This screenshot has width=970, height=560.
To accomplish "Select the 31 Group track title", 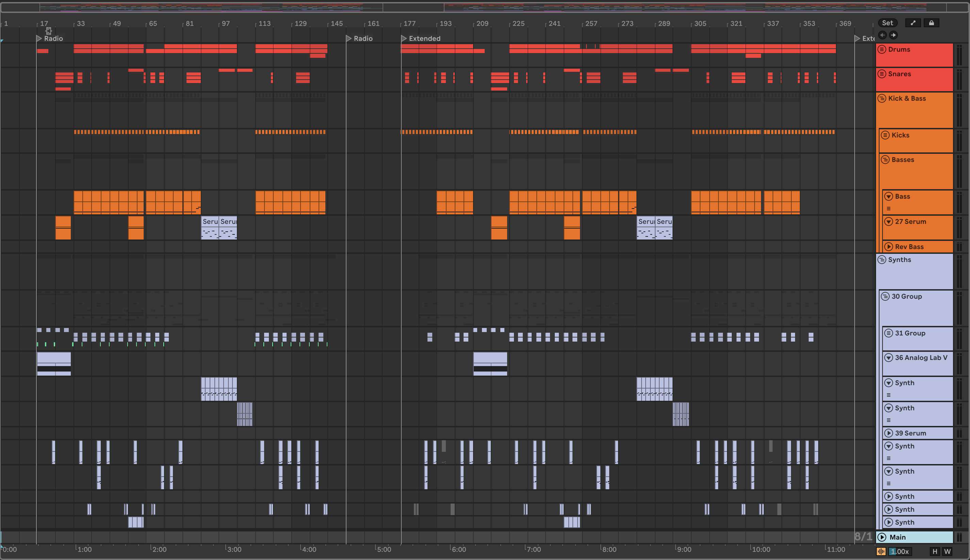I will pyautogui.click(x=910, y=333).
